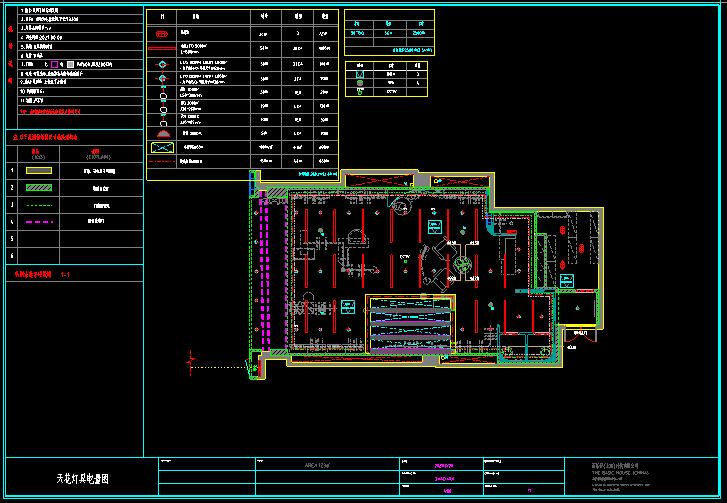Image resolution: width=727 pixels, height=503 pixels.
Task: Select the grey circle symbol in small table
Action: tap(360, 83)
